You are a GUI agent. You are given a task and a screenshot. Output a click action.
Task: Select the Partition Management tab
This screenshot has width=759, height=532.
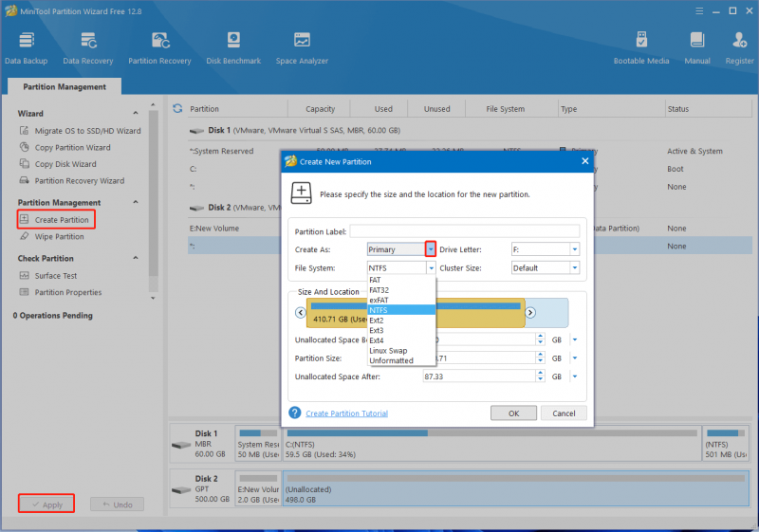point(65,86)
